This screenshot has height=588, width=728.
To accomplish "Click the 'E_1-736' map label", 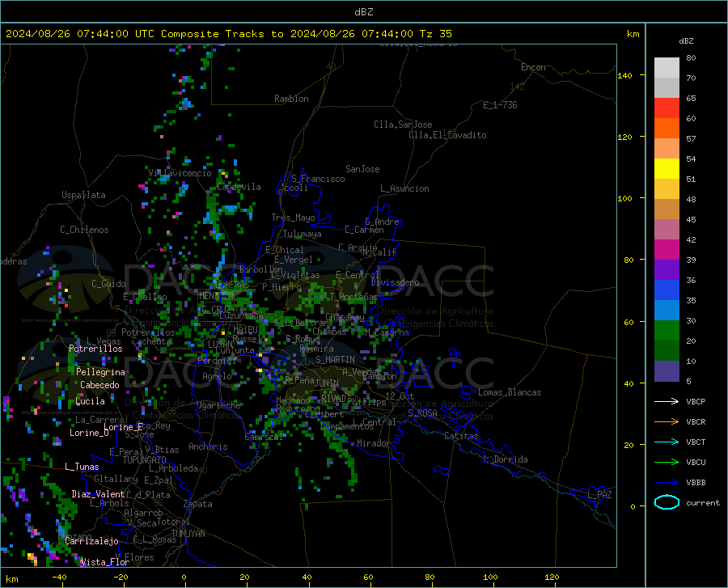I will click(500, 105).
